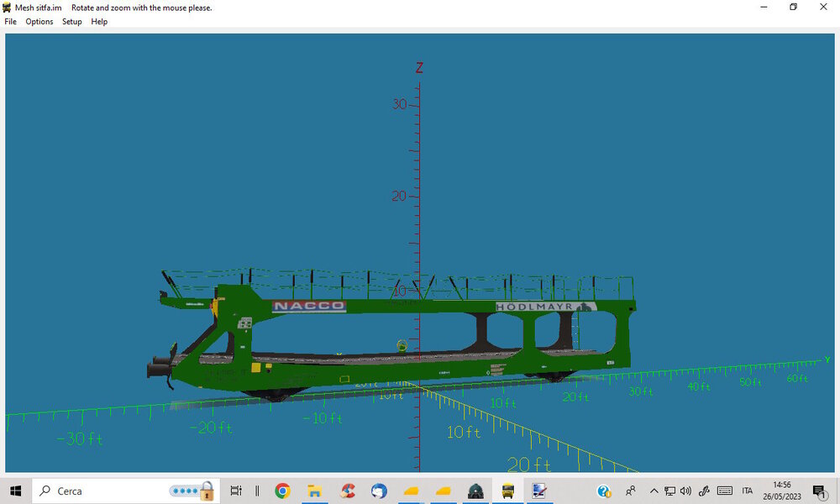Viewport: 840px width, 504px height.
Task: Close the mesh viewer window
Action: [823, 7]
